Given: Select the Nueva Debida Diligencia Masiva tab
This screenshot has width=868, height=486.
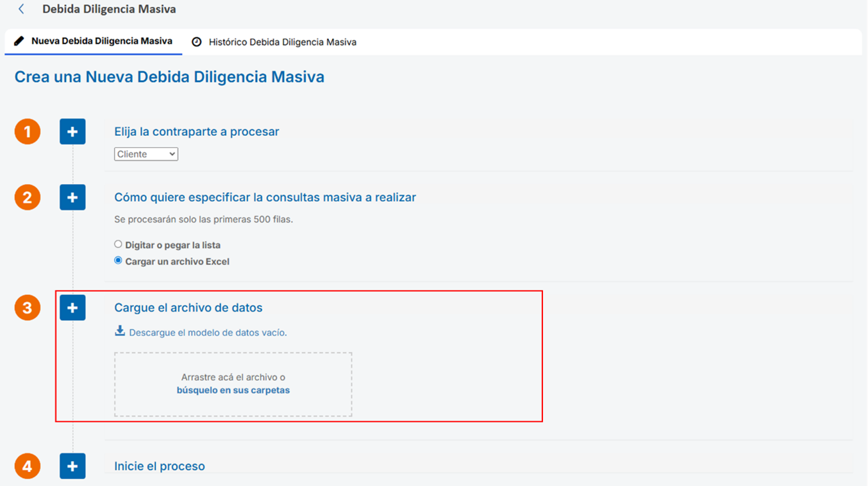Looking at the screenshot, I should pos(99,41).
